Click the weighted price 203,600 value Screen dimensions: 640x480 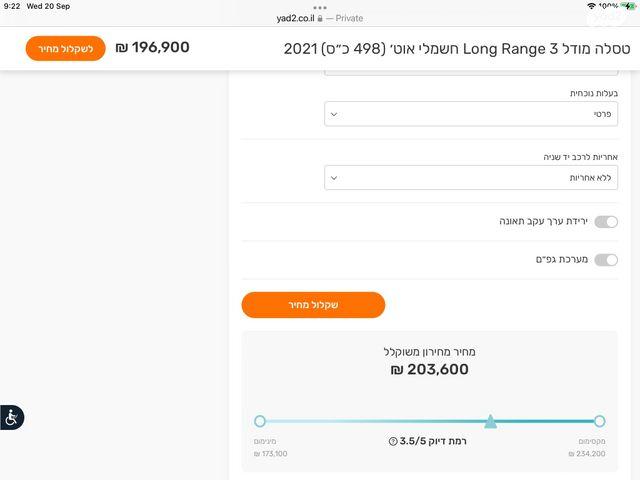429,369
